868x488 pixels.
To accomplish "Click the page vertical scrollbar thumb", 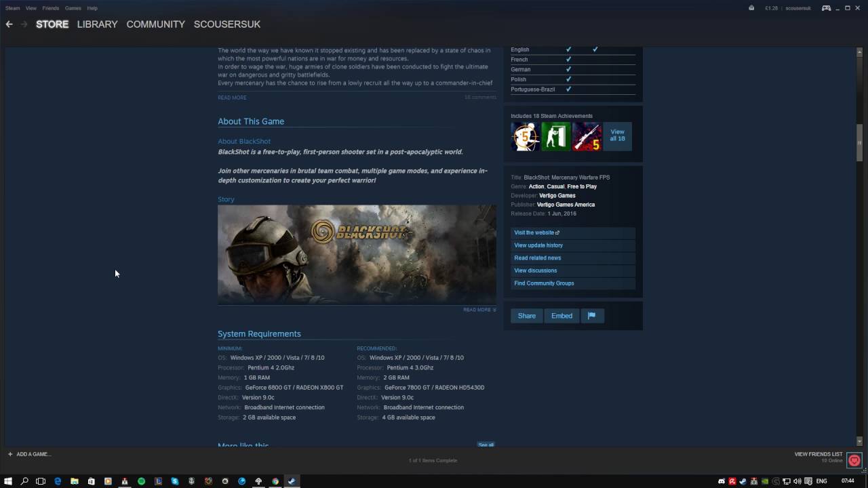I will pyautogui.click(x=860, y=142).
